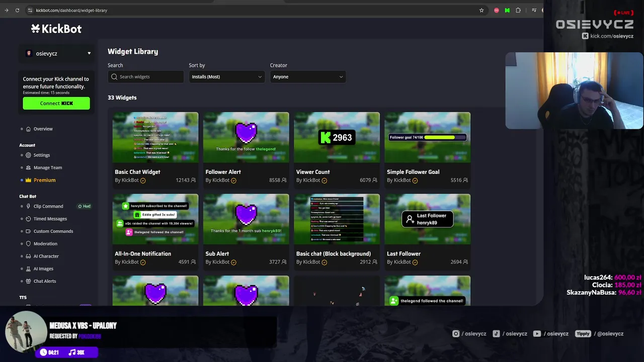This screenshot has height=362, width=644.
Task: Select the Basic Chat Widget thumbnail
Action: (x=155, y=137)
